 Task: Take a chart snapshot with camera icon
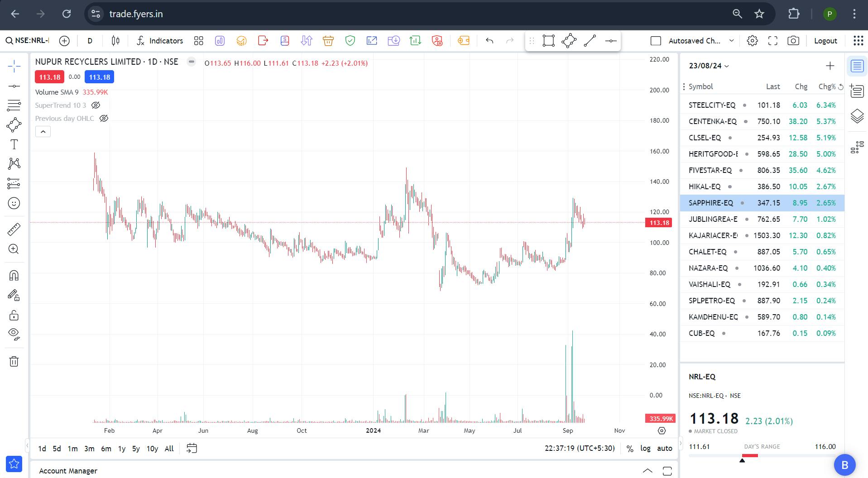tap(793, 41)
